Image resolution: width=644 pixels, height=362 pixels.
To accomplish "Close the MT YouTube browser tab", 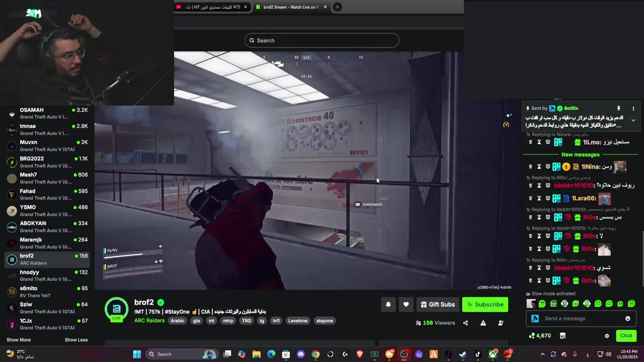I will pos(246,7).
